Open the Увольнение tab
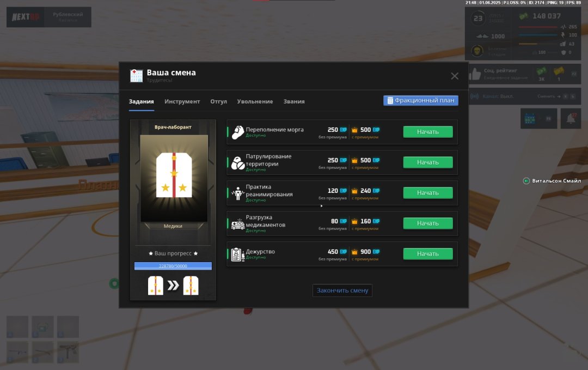 255,101
